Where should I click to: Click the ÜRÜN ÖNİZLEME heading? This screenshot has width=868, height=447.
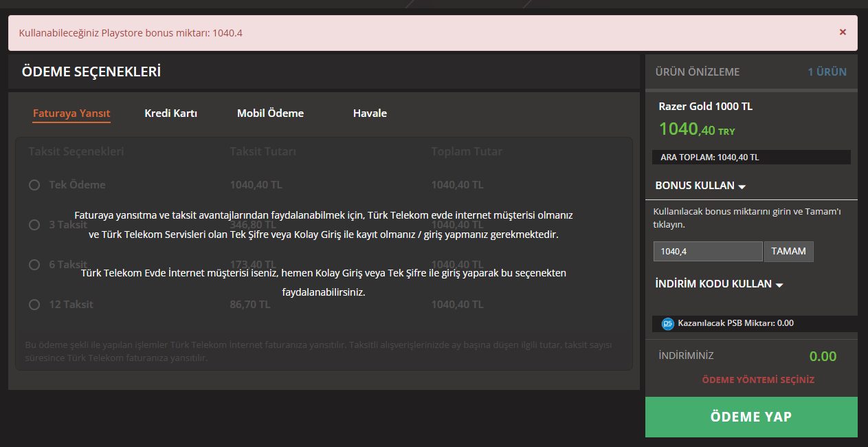697,72
